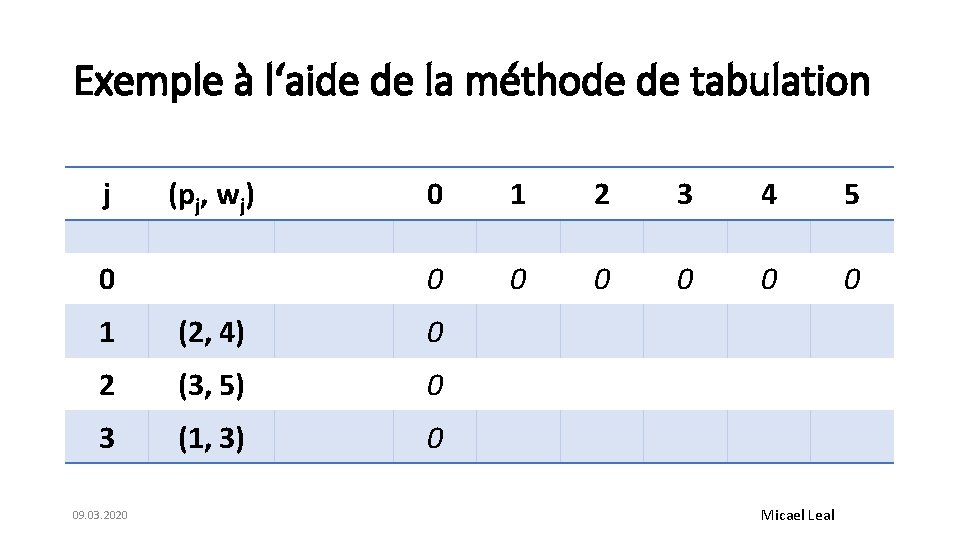Click the author name Micael Leal
The image size is (960, 540).
point(798,515)
